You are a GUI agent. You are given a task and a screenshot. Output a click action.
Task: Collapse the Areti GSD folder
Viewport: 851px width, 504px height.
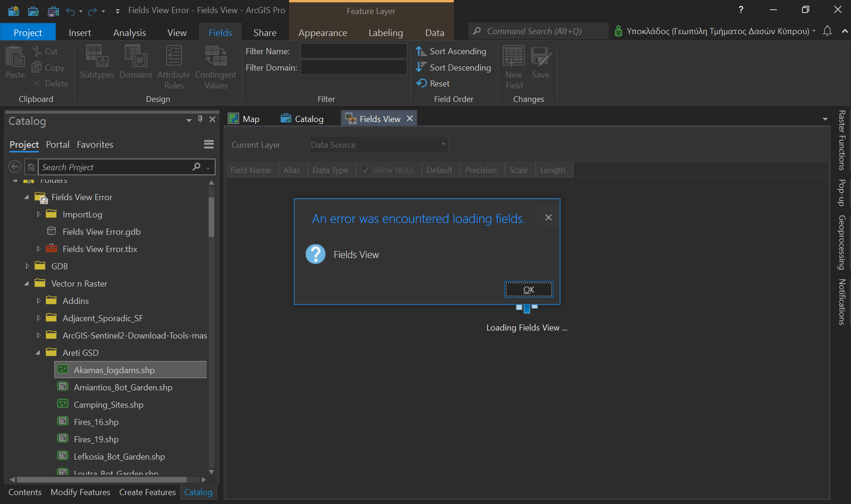pos(38,353)
